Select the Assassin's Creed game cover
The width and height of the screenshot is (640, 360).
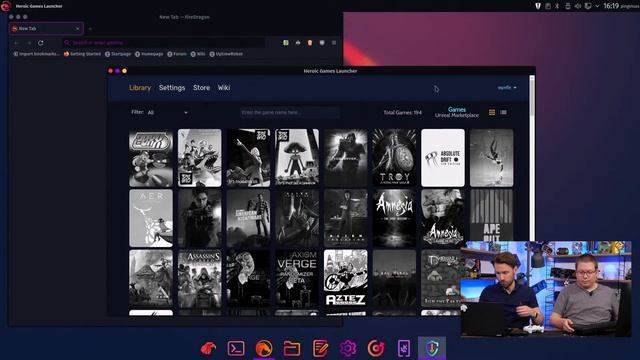click(x=200, y=279)
